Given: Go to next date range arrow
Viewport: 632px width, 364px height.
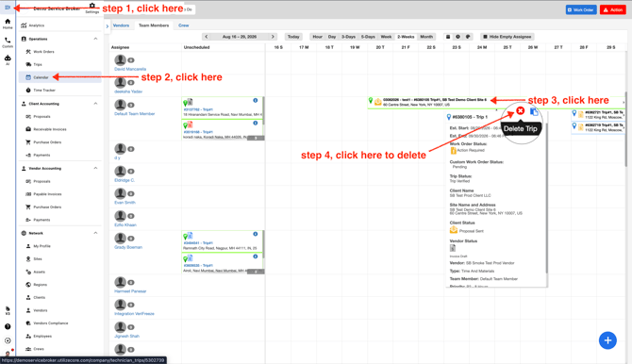Looking at the screenshot, I should pyautogui.click(x=273, y=37).
